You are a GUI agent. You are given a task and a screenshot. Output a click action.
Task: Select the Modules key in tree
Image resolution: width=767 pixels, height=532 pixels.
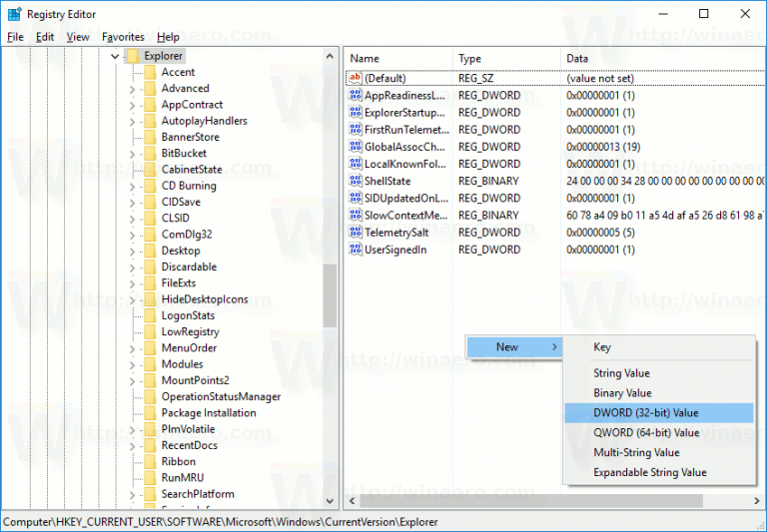click(x=182, y=364)
